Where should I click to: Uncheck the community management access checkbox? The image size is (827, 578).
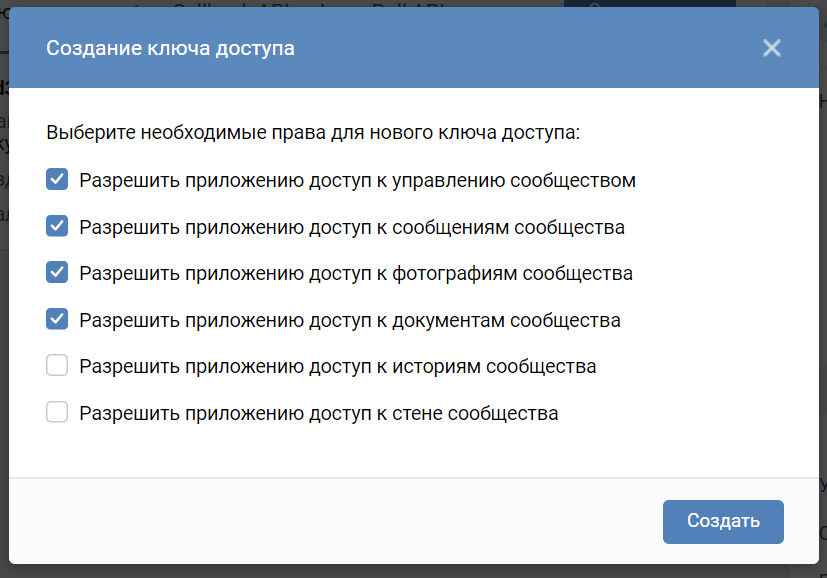[x=57, y=180]
